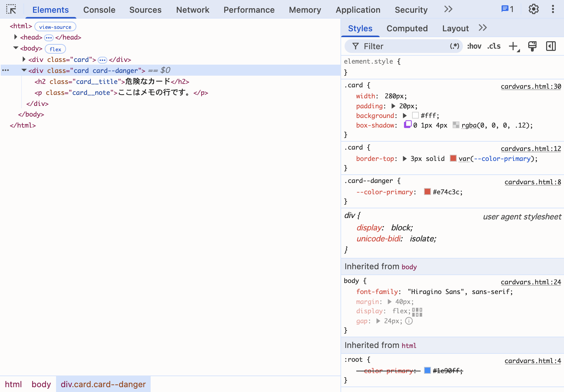Toggle the computed styles sidebar icon

pyautogui.click(x=551, y=46)
